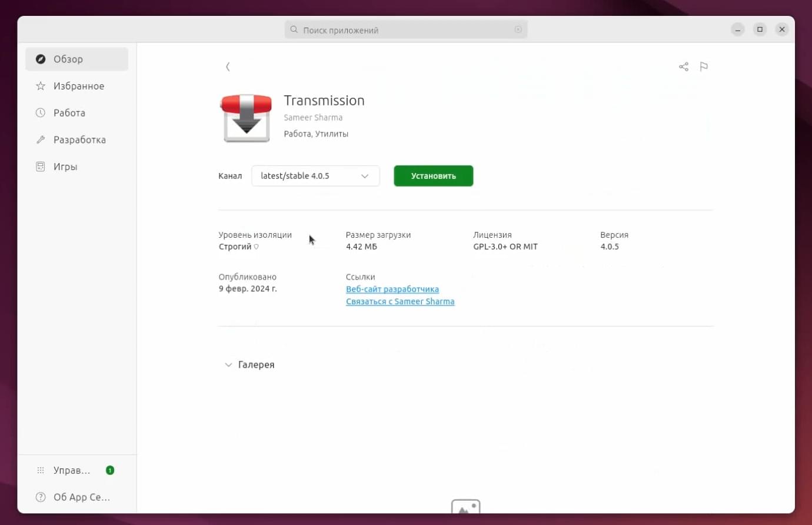812x525 pixels.
Task: Open the Работа category
Action: pyautogui.click(x=76, y=112)
